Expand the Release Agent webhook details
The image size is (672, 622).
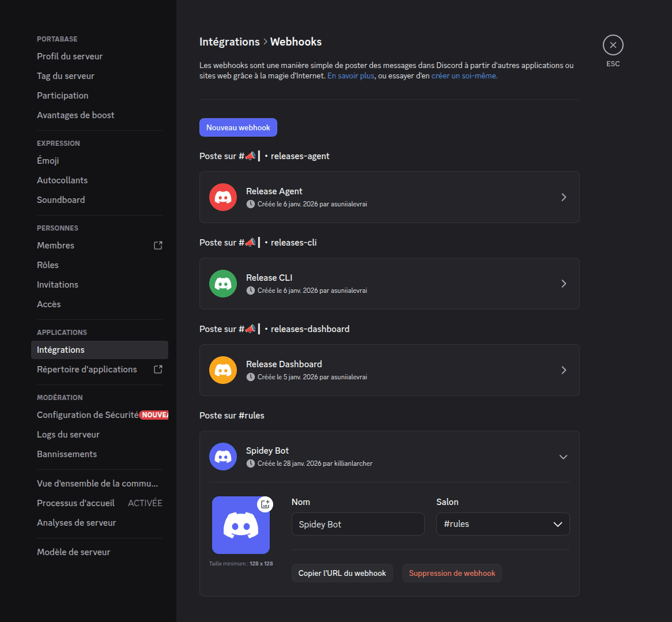coord(564,197)
